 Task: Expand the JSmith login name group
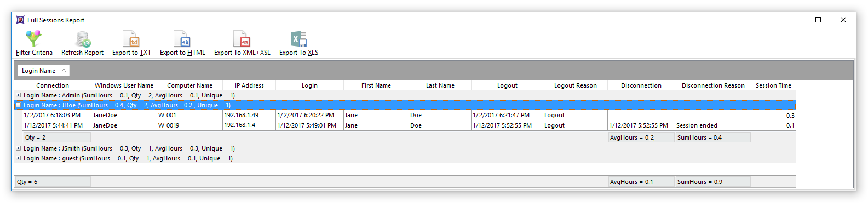pyautogui.click(x=18, y=148)
